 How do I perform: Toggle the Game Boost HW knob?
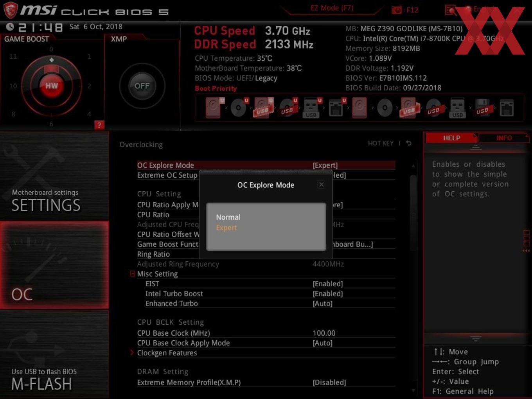tap(51, 86)
